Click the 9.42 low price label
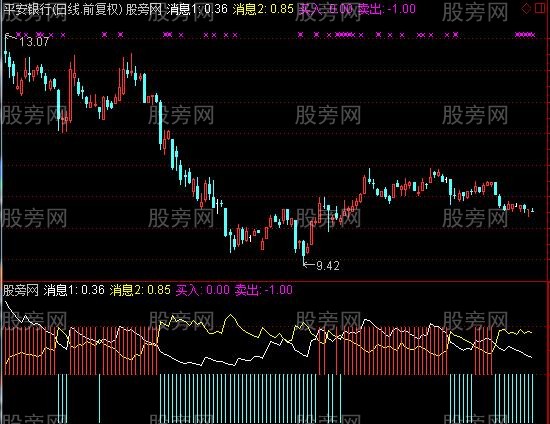This screenshot has width=550, height=424. click(x=328, y=266)
